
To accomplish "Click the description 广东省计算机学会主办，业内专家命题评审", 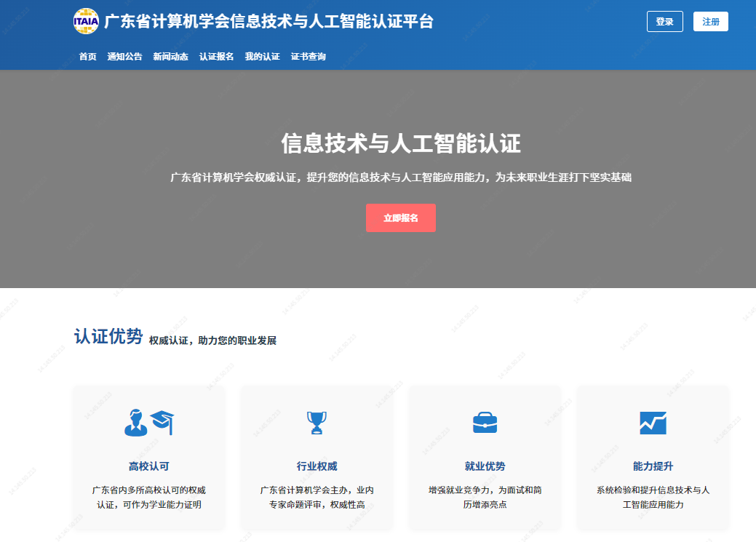I will tap(317, 497).
